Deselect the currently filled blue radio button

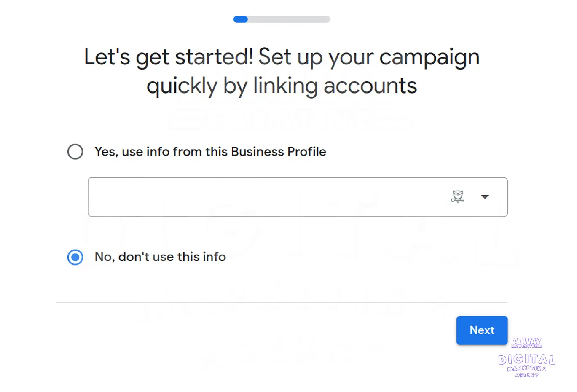click(x=75, y=257)
